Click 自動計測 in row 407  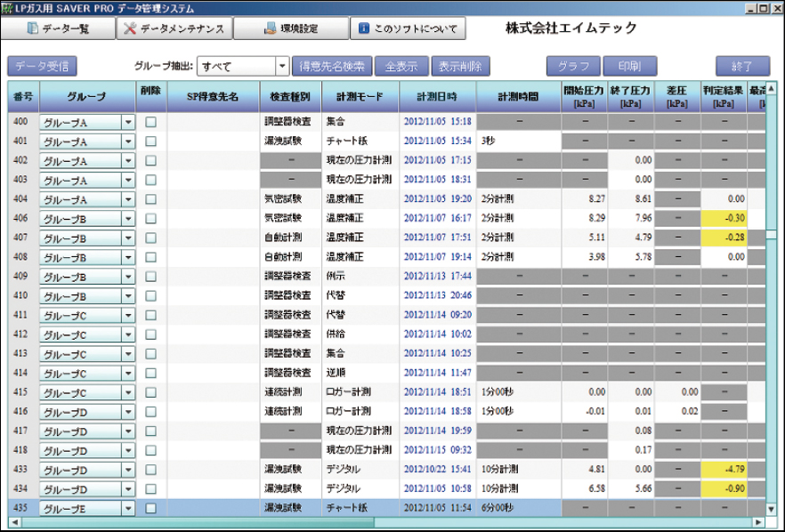(x=283, y=238)
